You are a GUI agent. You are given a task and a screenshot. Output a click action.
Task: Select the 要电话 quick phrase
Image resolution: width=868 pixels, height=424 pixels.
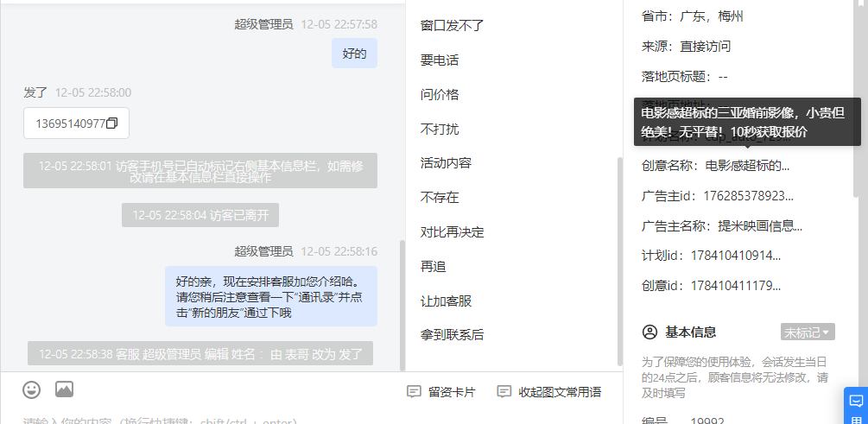pyautogui.click(x=440, y=60)
